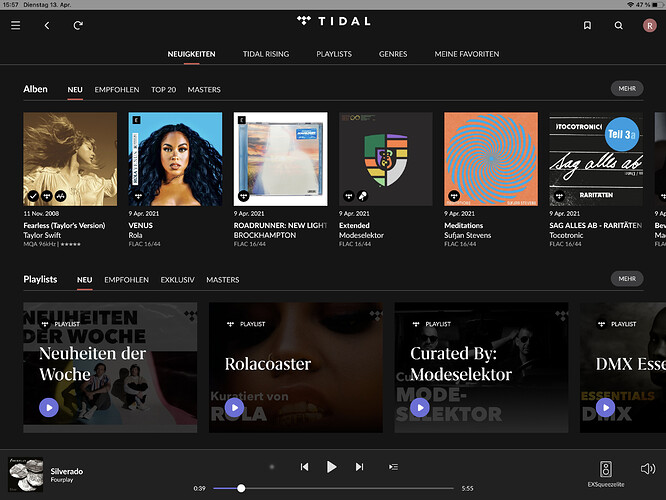Go back with the arrow icon

47,25
